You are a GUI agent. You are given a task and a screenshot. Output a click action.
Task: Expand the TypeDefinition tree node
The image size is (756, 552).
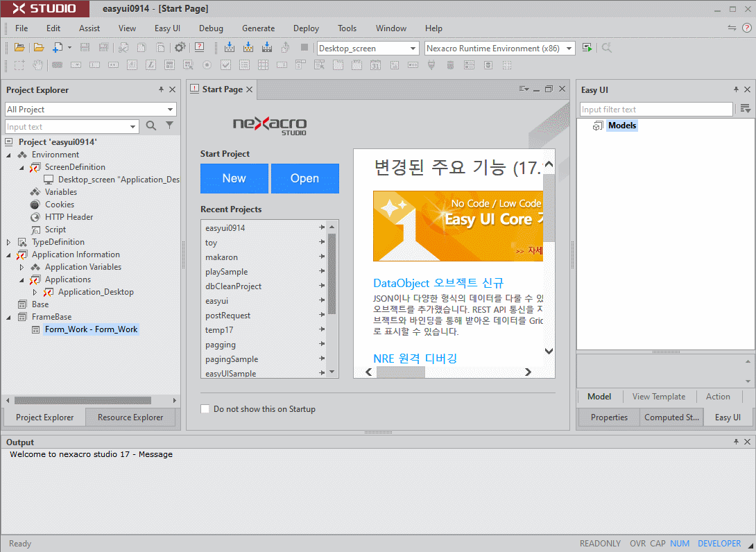[8, 242]
